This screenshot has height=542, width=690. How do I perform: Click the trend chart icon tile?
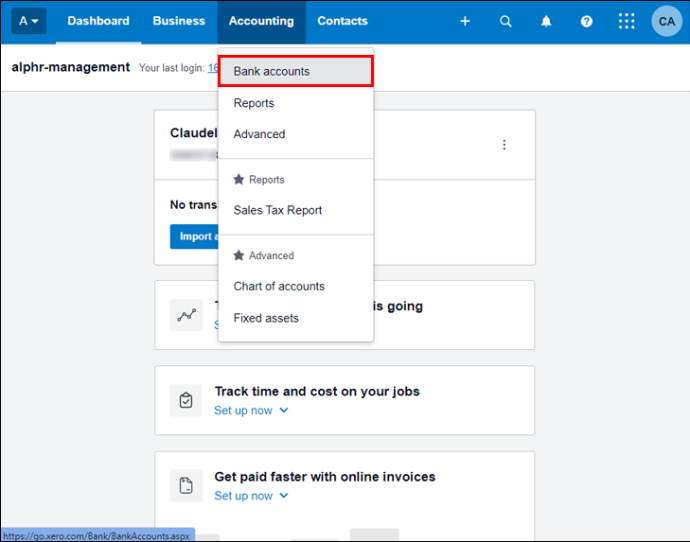click(x=186, y=315)
